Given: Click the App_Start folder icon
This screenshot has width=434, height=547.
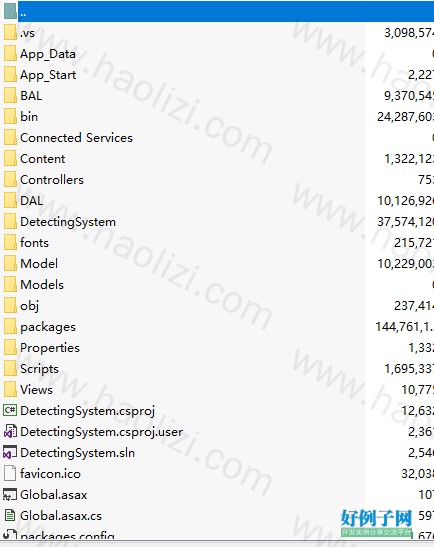Looking at the screenshot, I should (x=10, y=74).
